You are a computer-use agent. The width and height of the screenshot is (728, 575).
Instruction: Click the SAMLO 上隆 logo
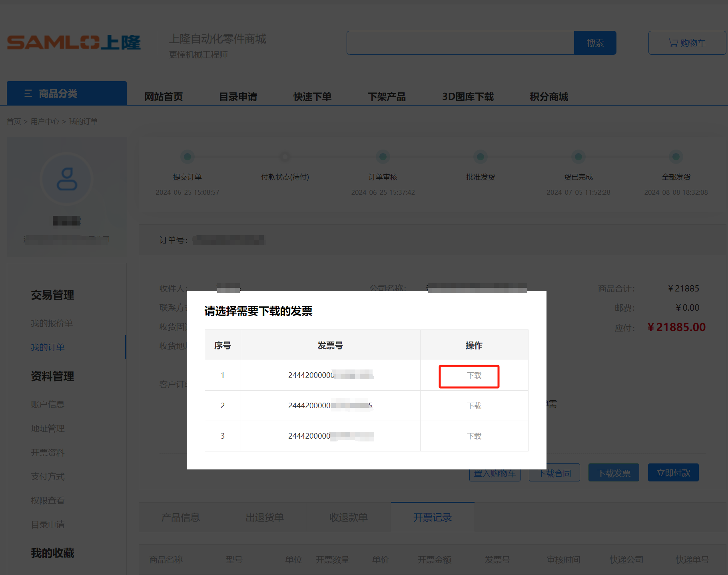pyautogui.click(x=74, y=42)
